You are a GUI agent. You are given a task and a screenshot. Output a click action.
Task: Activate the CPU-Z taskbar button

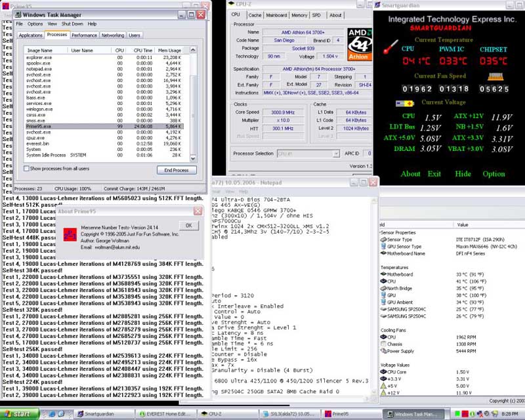coord(228,414)
